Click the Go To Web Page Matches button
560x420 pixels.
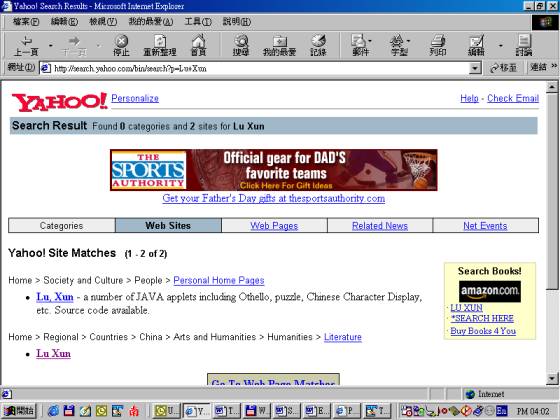[273, 380]
